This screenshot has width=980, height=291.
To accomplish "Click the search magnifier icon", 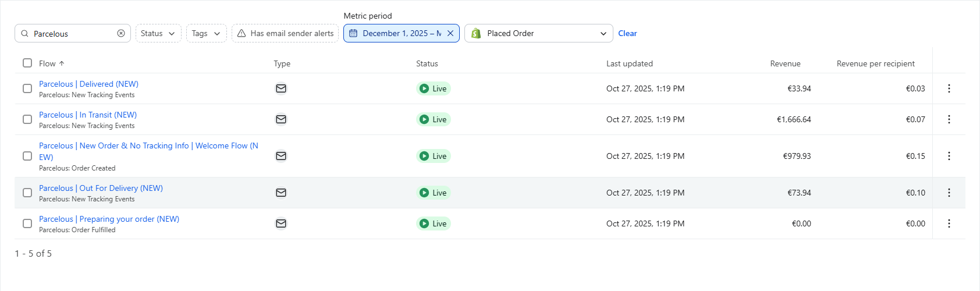I will pyautogui.click(x=24, y=33).
